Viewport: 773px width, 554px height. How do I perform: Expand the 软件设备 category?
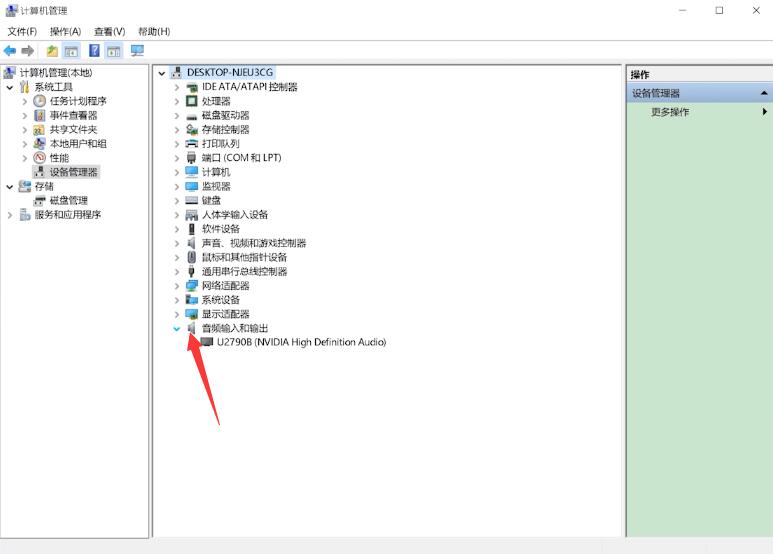click(176, 229)
